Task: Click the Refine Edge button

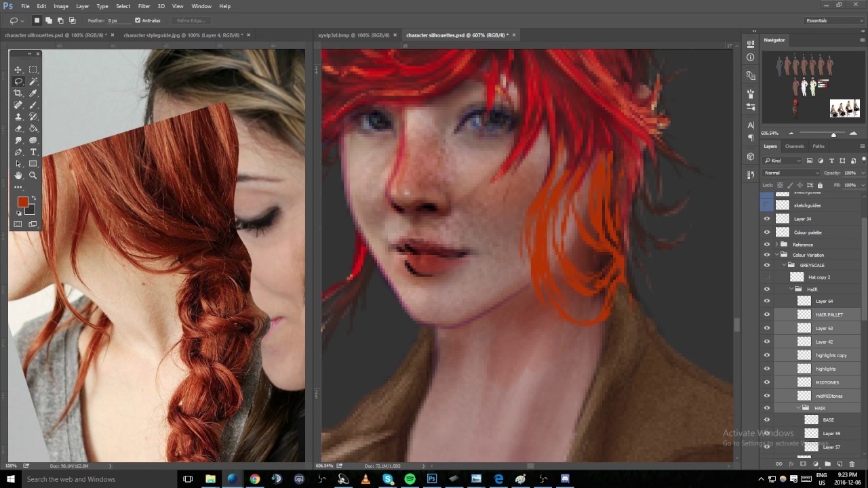Action: pyautogui.click(x=191, y=20)
